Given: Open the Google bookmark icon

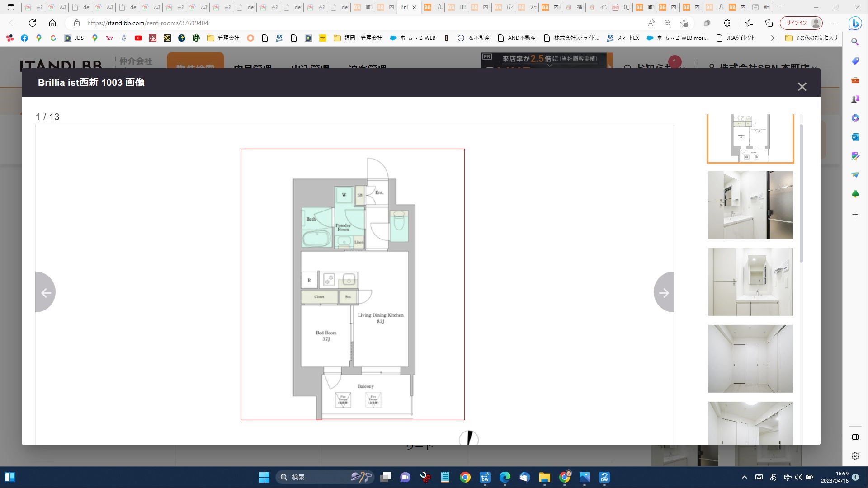Looking at the screenshot, I should tap(53, 38).
